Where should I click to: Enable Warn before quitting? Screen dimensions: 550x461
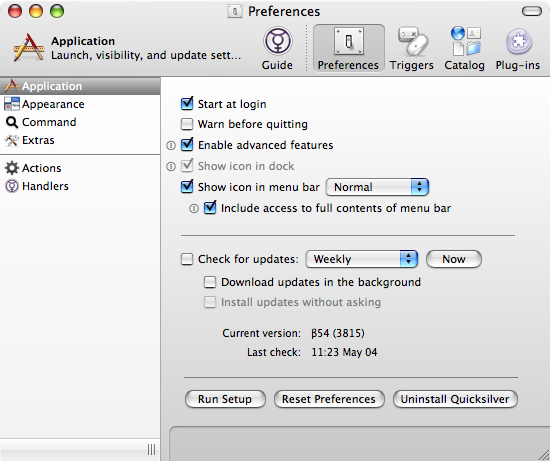[187, 124]
